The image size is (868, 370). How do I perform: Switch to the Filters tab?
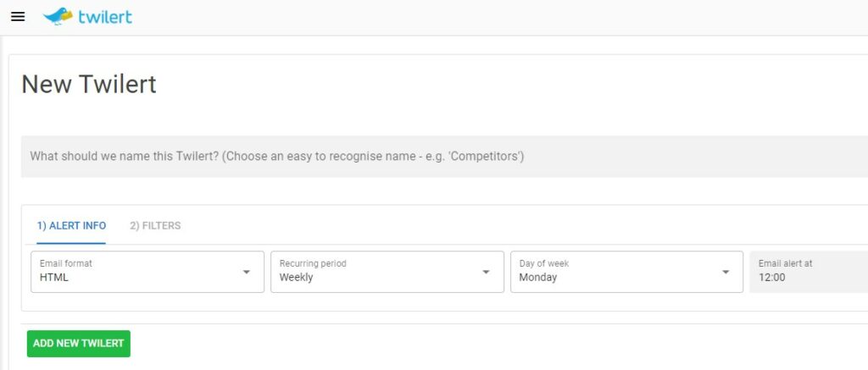(155, 226)
